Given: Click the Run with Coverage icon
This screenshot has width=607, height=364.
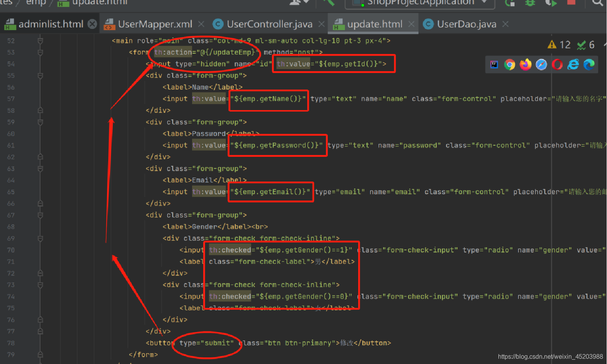Looking at the screenshot, I should pos(551,2).
